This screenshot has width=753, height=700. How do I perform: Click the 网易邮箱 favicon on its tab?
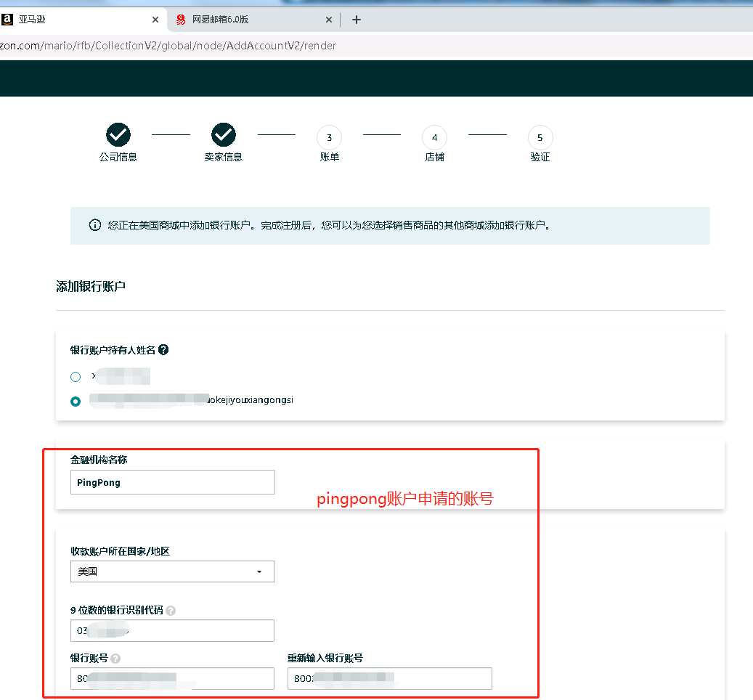pos(181,20)
